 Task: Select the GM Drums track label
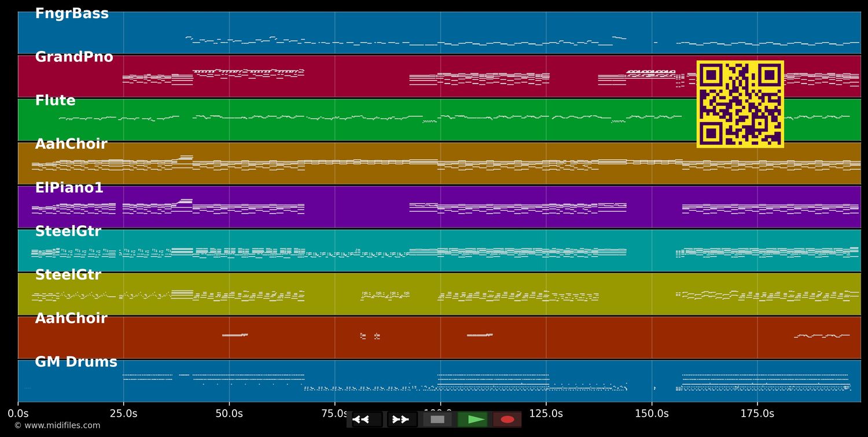[x=76, y=362]
